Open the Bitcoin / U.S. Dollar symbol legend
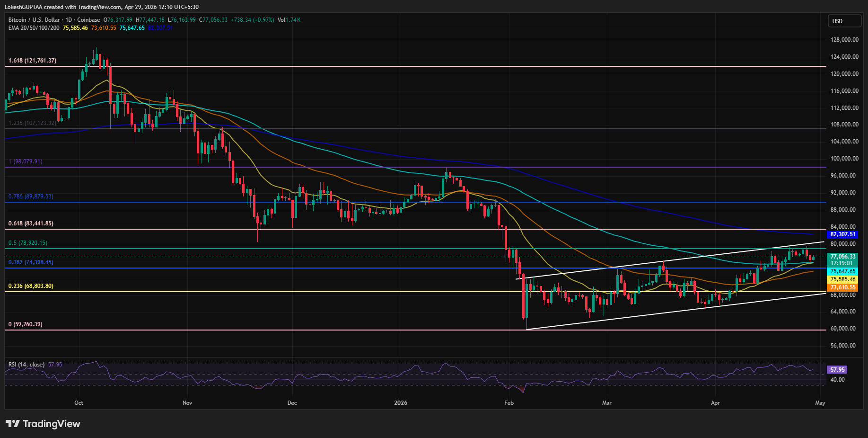The height and width of the screenshot is (438, 868). pos(35,20)
